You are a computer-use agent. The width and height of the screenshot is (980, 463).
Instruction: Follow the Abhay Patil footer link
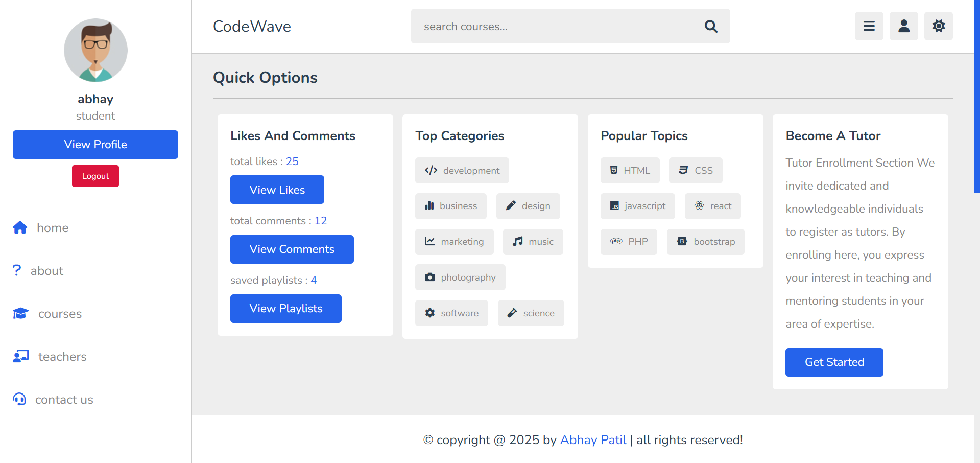[593, 440]
